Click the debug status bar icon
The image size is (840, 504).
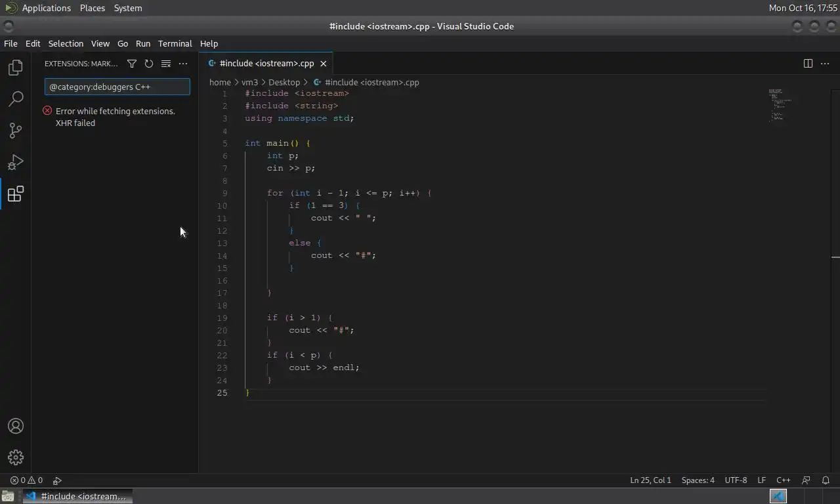57,480
